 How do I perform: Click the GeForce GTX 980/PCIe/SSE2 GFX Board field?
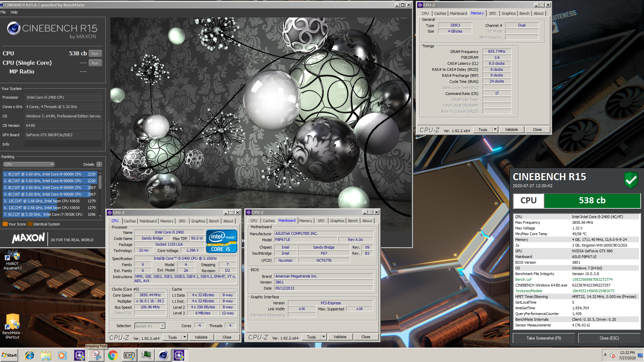63,135
